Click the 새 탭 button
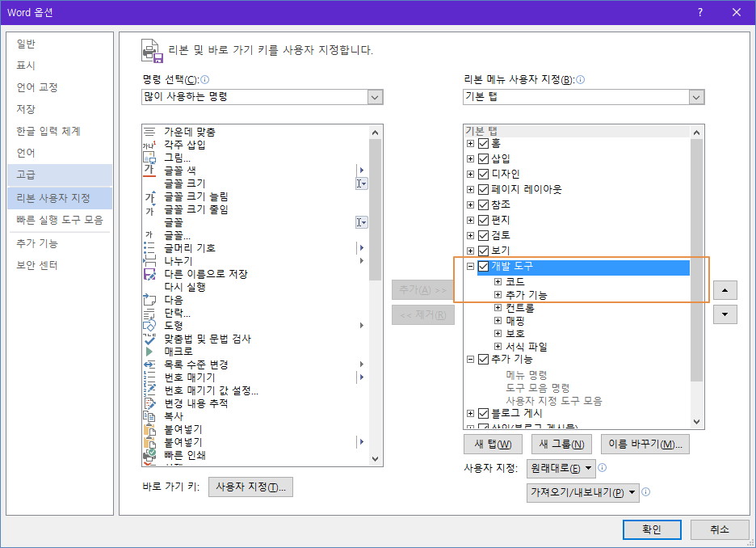Image resolution: width=756 pixels, height=548 pixels. [x=493, y=445]
